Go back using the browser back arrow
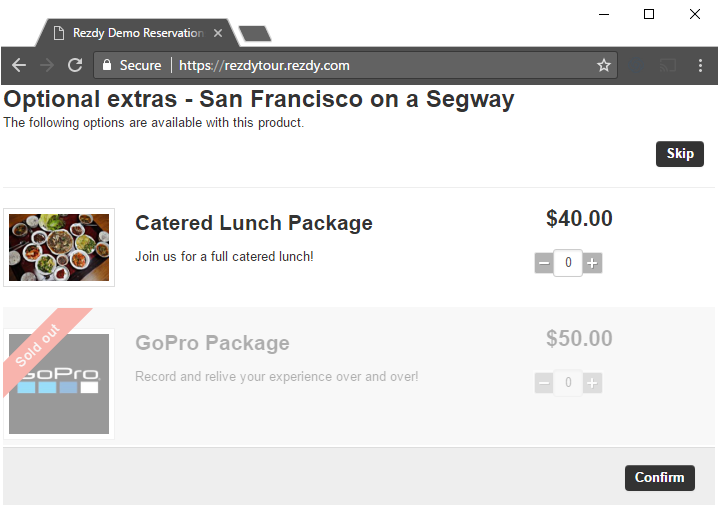This screenshot has width=718, height=505. coord(19,65)
